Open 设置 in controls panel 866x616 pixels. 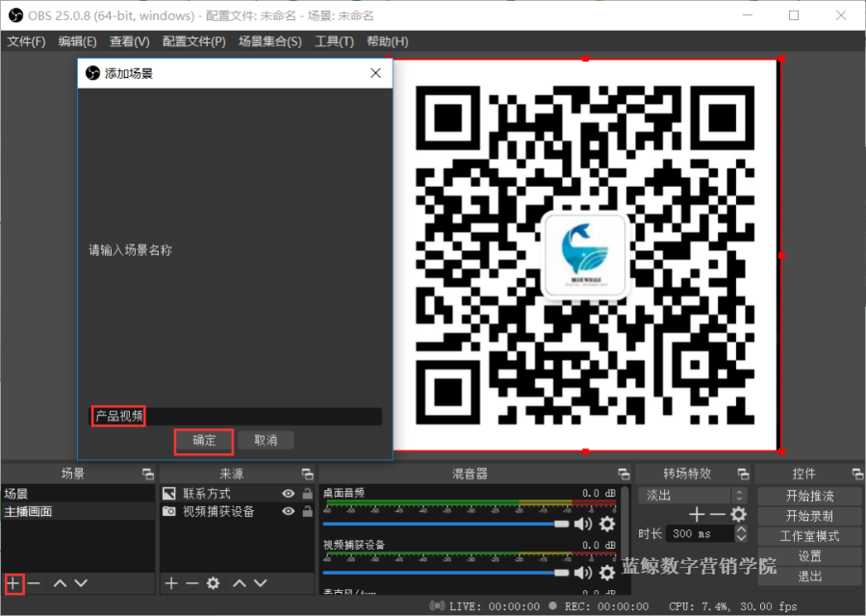click(x=809, y=556)
